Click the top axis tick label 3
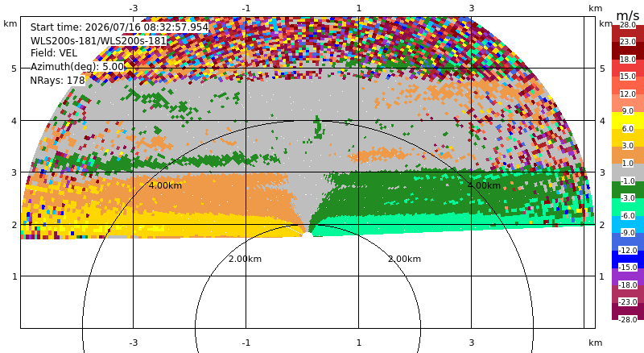644x353 pixels. click(472, 8)
